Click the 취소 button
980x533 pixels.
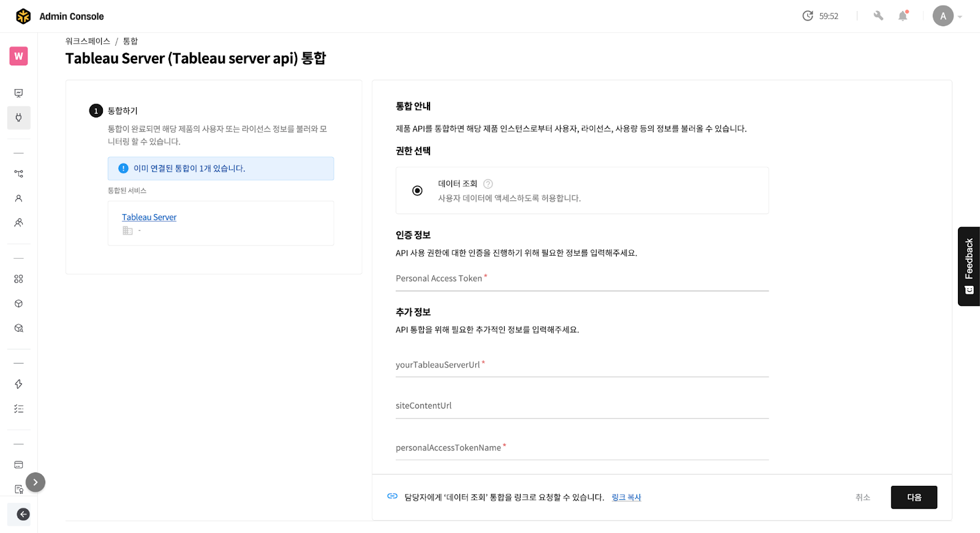pyautogui.click(x=862, y=498)
